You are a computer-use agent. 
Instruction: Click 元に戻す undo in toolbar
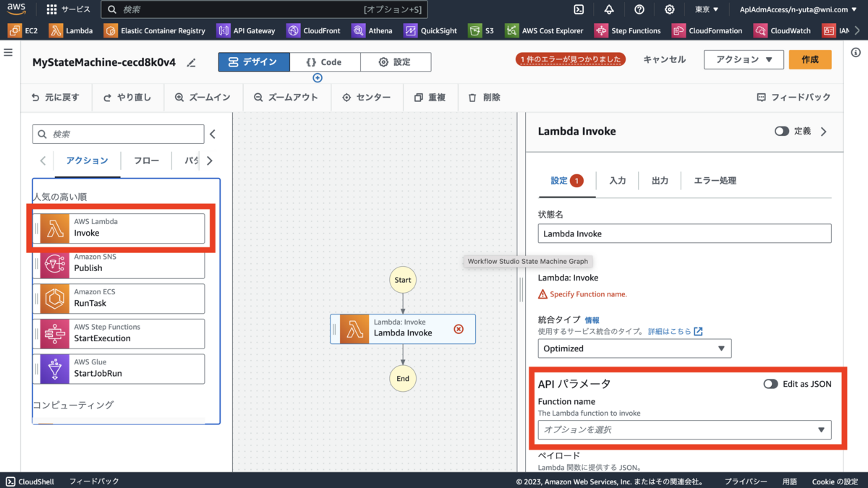(55, 98)
